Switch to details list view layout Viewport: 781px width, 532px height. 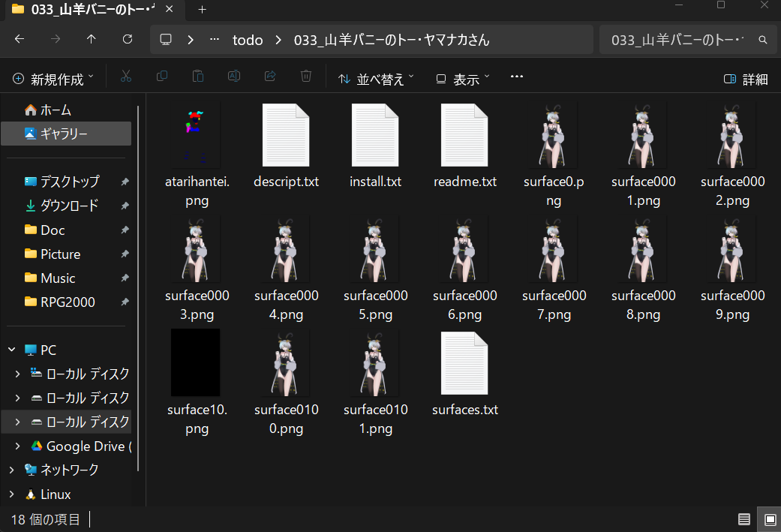[x=743, y=519]
